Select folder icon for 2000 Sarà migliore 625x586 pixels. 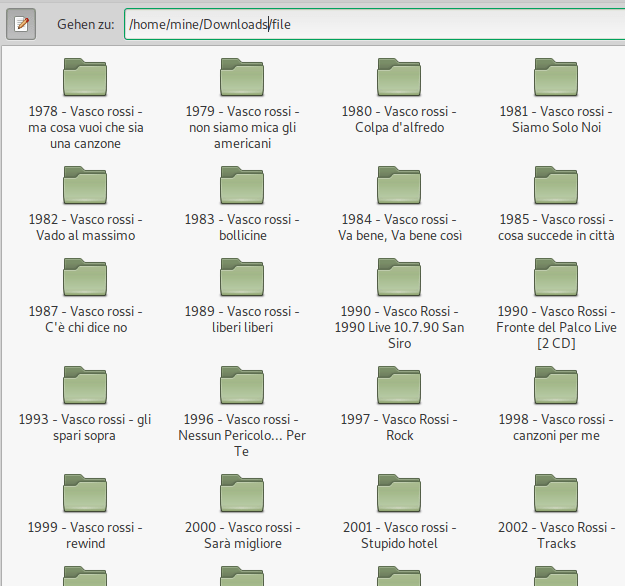click(x=242, y=493)
